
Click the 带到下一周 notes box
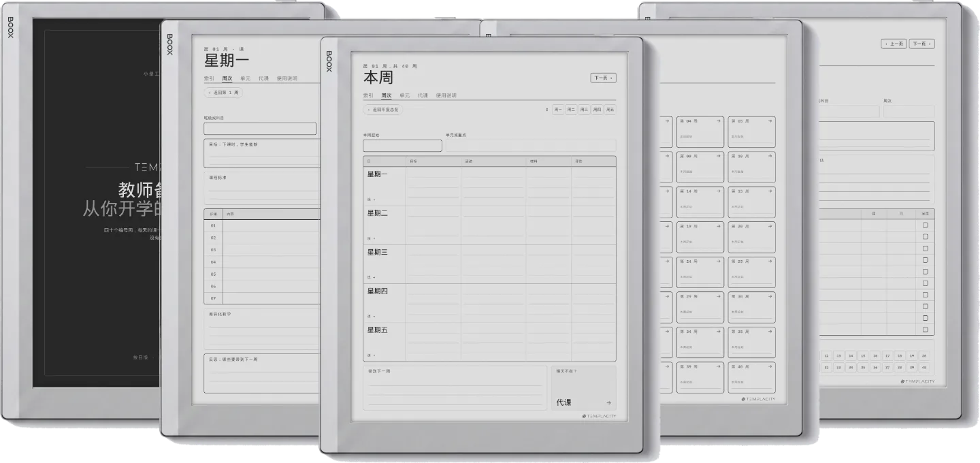(455, 388)
